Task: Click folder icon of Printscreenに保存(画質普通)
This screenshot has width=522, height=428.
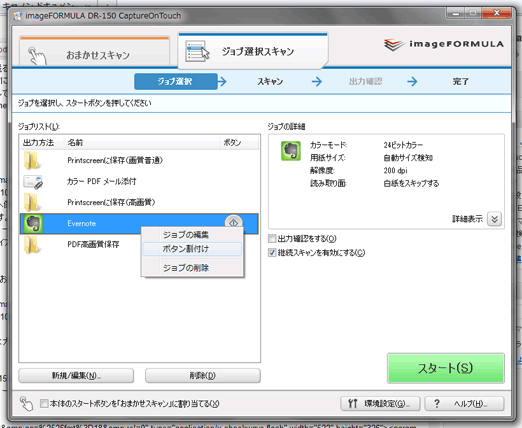Action: [32, 161]
